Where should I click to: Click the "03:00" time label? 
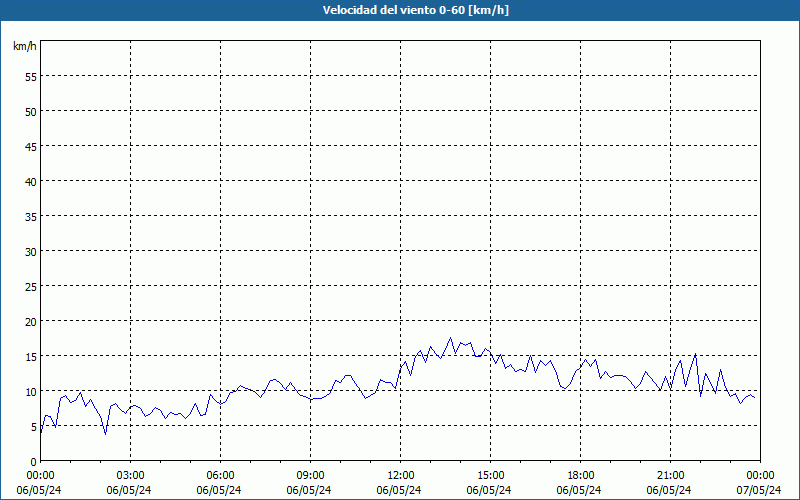[x=131, y=476]
